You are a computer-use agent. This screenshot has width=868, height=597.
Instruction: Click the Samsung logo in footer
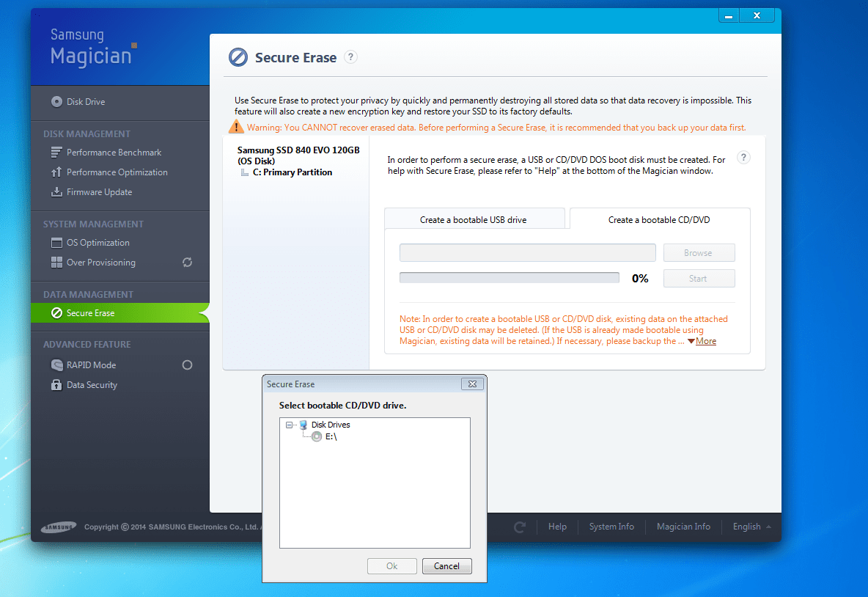pos(59,527)
